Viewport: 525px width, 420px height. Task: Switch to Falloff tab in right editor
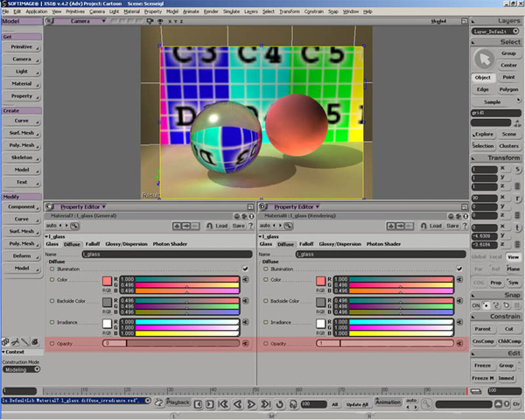tap(306, 244)
